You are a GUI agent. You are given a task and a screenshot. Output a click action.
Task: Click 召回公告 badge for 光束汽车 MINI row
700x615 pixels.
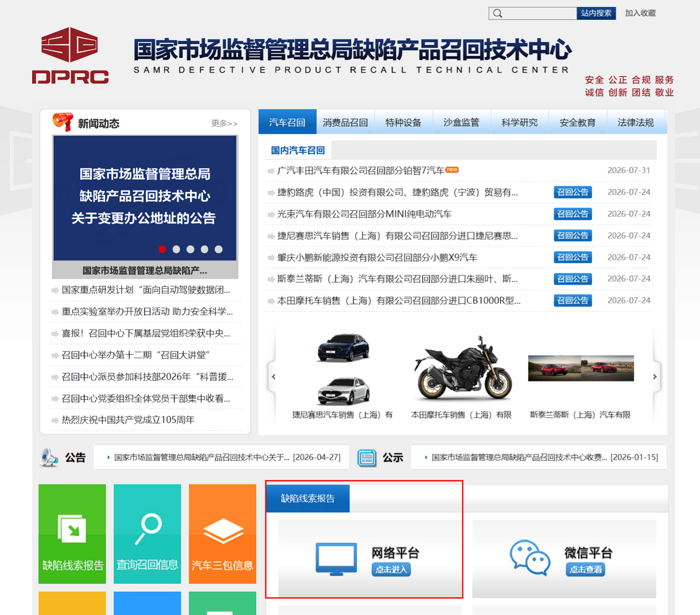click(x=573, y=214)
